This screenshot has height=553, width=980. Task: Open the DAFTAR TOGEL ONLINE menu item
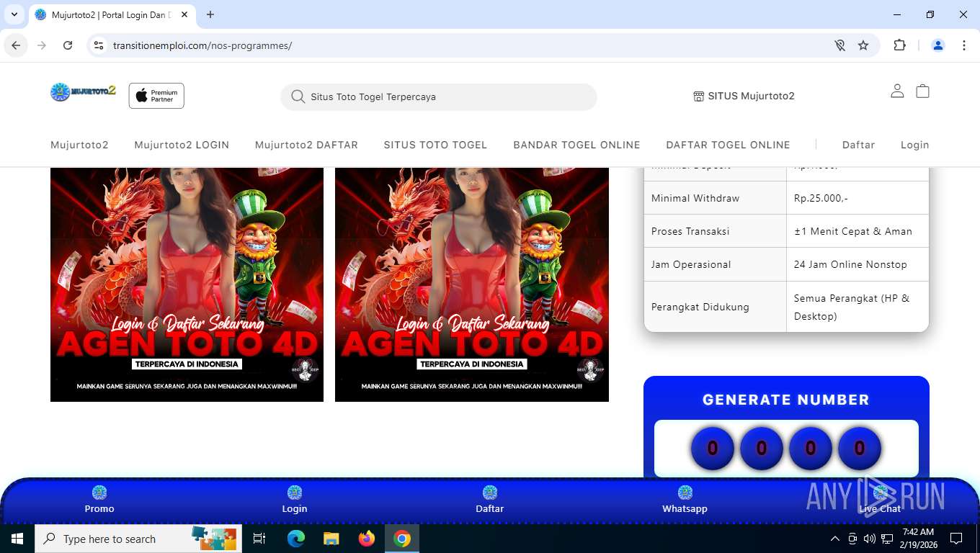[x=728, y=145]
